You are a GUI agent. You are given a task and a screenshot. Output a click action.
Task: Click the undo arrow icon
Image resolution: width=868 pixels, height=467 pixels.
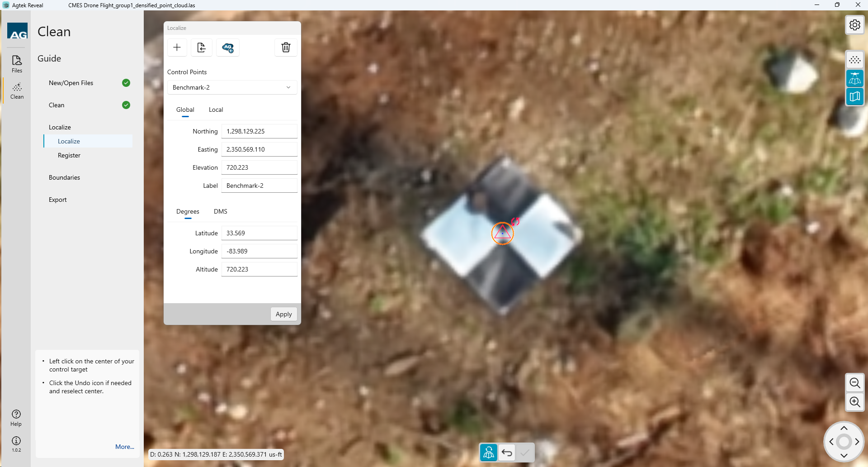coord(507,453)
